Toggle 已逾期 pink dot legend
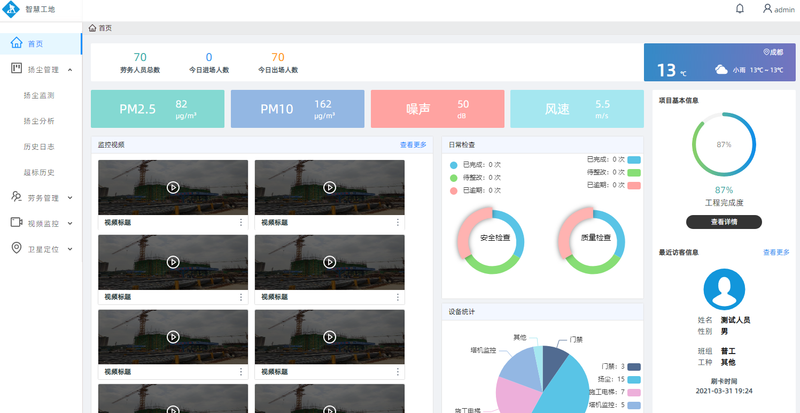 454,190
